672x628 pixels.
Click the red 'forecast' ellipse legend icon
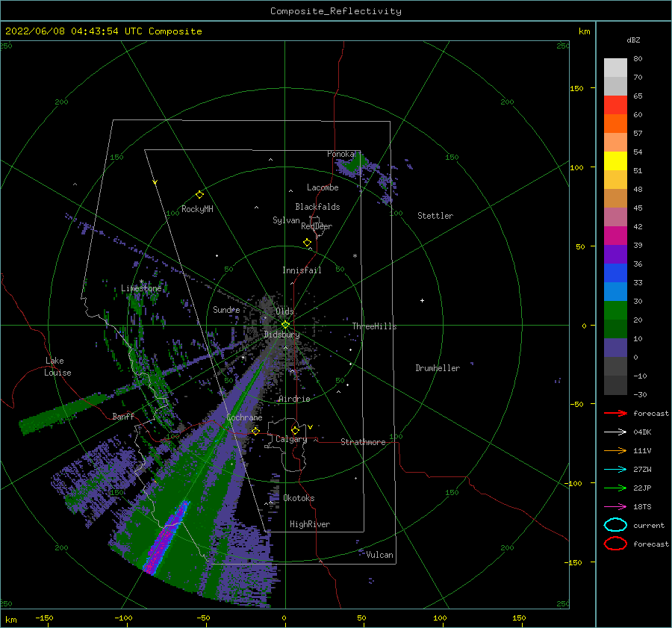pos(615,544)
